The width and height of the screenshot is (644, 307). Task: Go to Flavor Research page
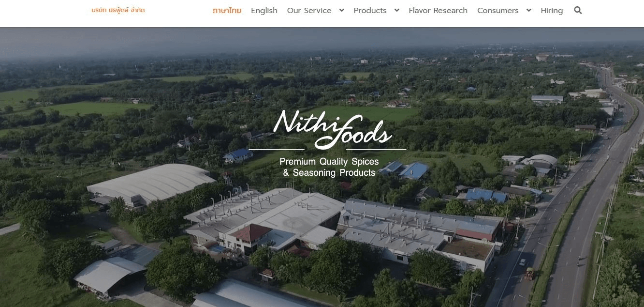click(438, 11)
